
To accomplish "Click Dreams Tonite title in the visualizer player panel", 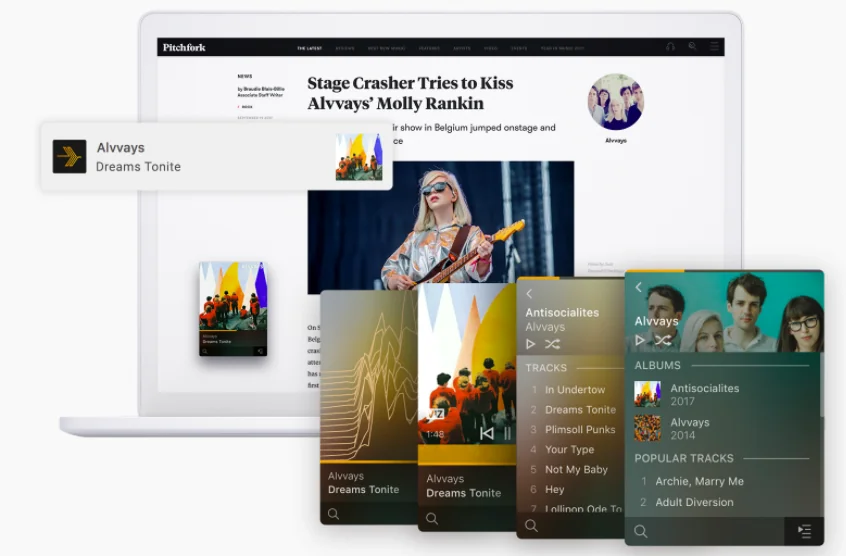I will (x=363, y=490).
